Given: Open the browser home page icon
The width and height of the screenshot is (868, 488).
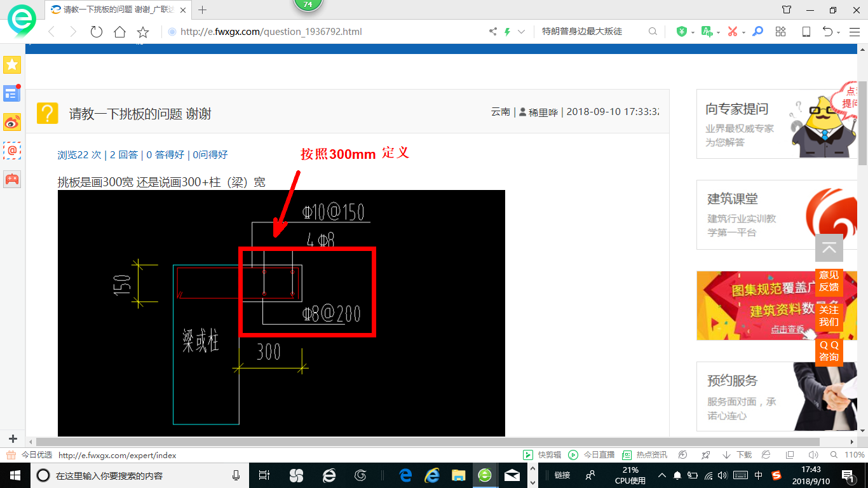Looking at the screenshot, I should point(119,32).
